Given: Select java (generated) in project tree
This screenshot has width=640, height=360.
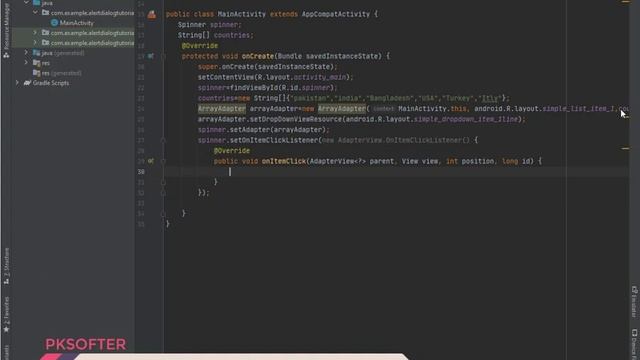Looking at the screenshot, I should click(63, 53).
